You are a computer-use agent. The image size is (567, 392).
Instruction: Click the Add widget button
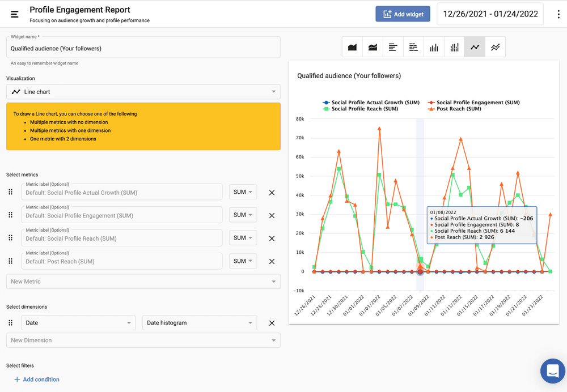[x=403, y=14]
